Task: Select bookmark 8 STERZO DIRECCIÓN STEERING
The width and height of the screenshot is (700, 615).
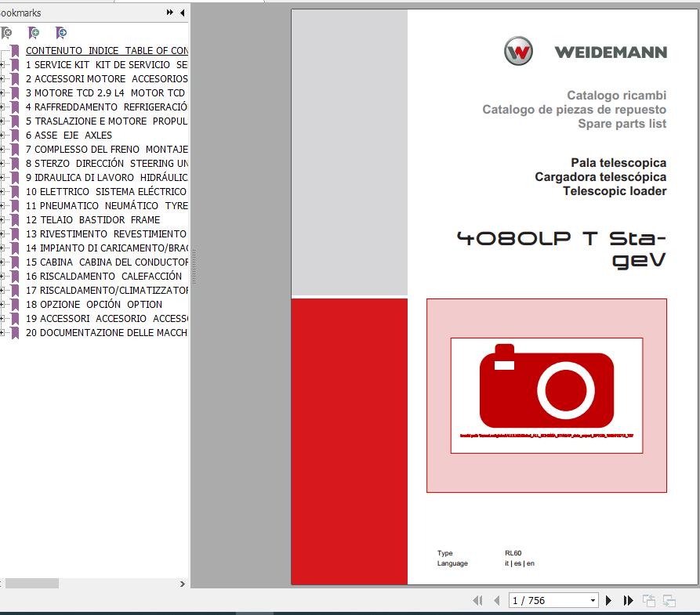Action: coord(107,163)
